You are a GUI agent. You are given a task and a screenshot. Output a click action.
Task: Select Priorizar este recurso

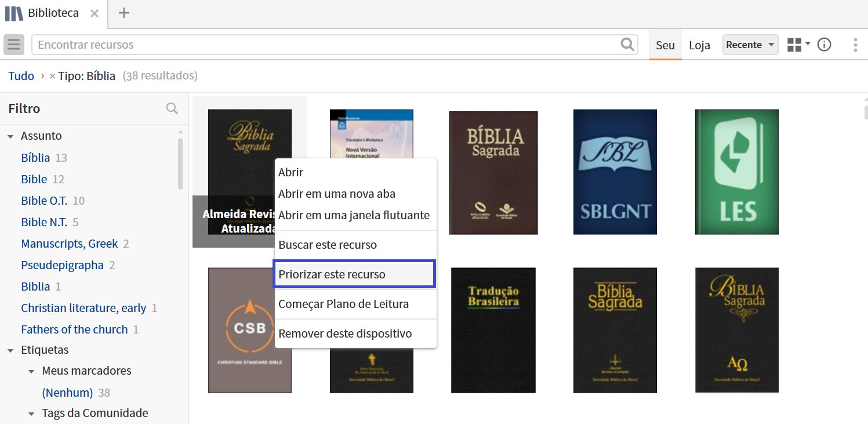tap(354, 274)
